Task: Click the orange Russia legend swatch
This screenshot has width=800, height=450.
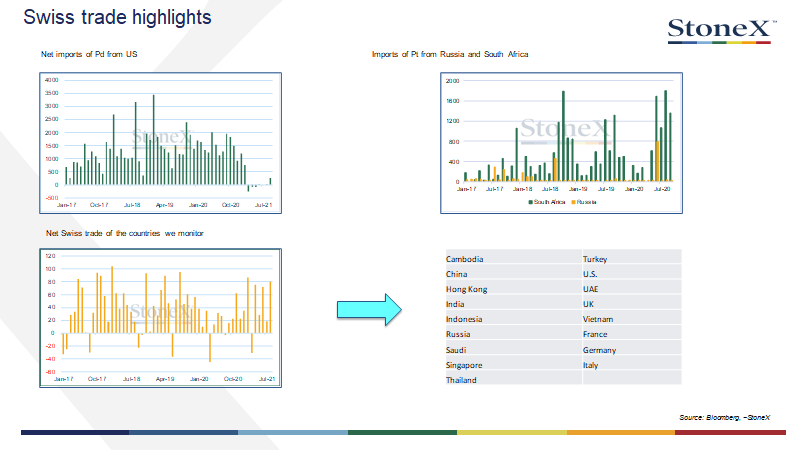Action: (573, 202)
